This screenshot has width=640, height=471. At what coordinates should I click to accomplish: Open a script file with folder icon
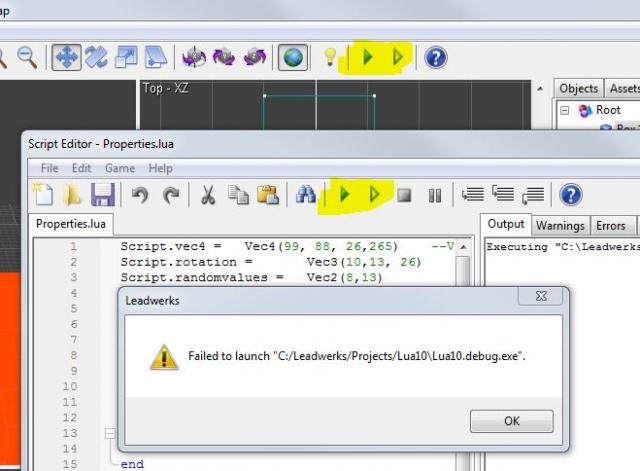coord(72,194)
